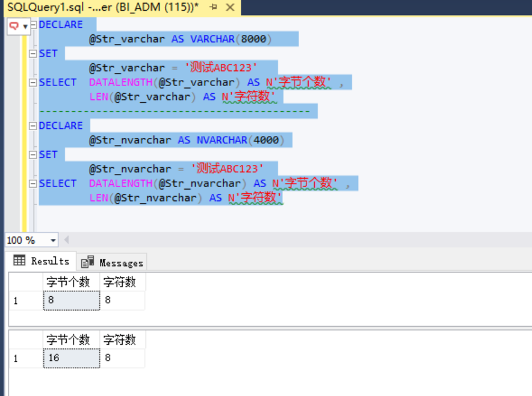Click the first N'字节个数' alias

(x=298, y=82)
